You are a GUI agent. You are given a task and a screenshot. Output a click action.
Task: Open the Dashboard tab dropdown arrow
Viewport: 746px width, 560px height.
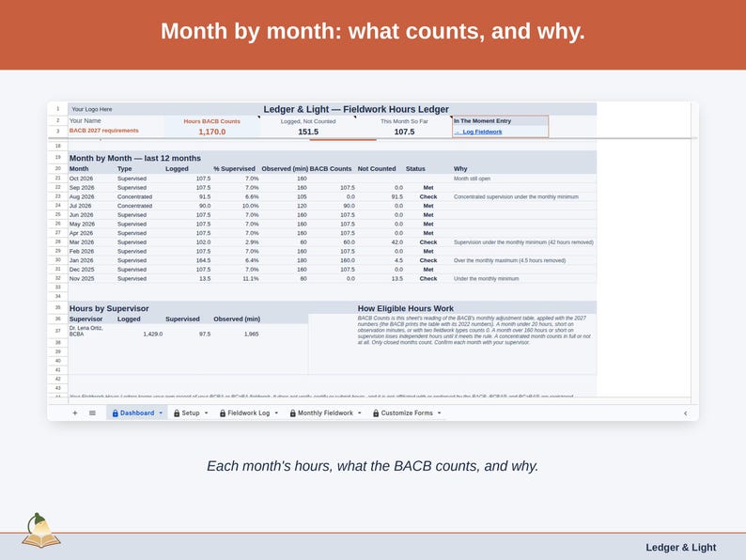(x=161, y=413)
